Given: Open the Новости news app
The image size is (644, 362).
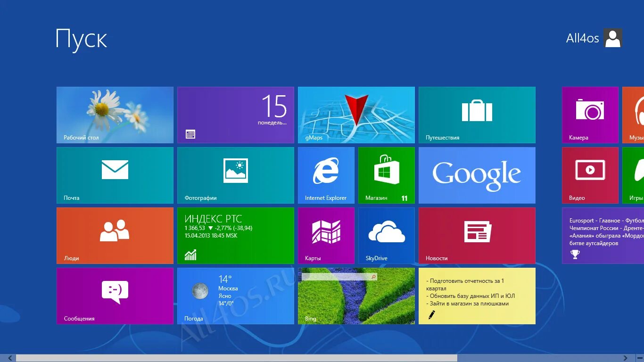Looking at the screenshot, I should 477,235.
